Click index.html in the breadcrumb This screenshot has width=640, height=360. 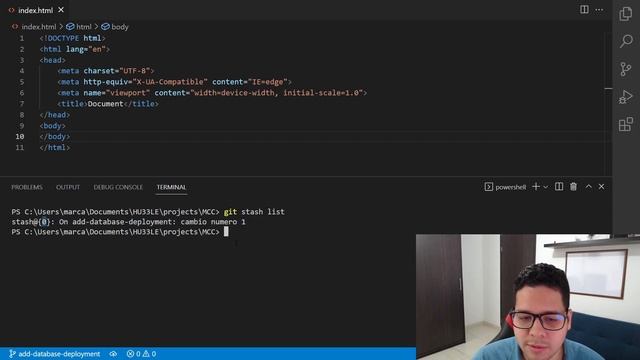[39, 27]
